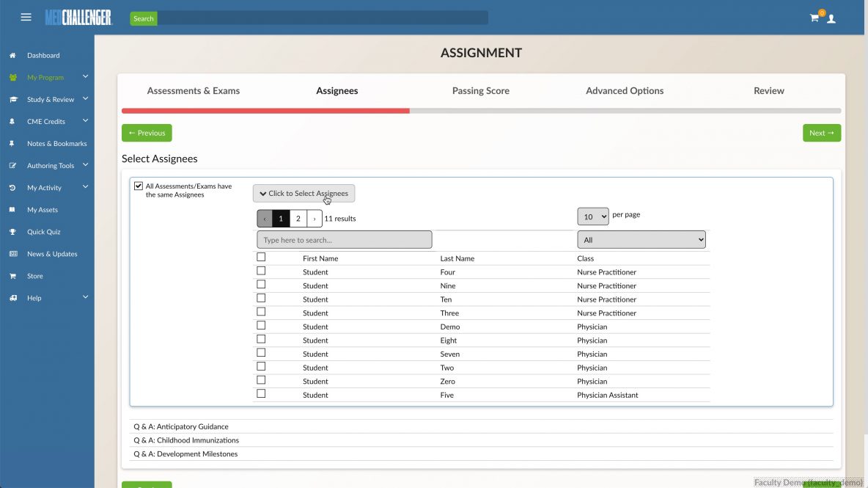Open the user profile icon
868x488 pixels.
click(x=831, y=19)
